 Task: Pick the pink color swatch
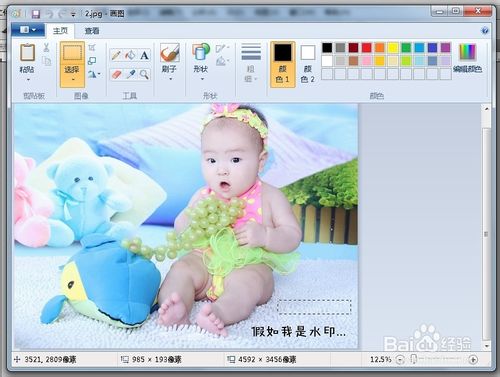click(366, 61)
